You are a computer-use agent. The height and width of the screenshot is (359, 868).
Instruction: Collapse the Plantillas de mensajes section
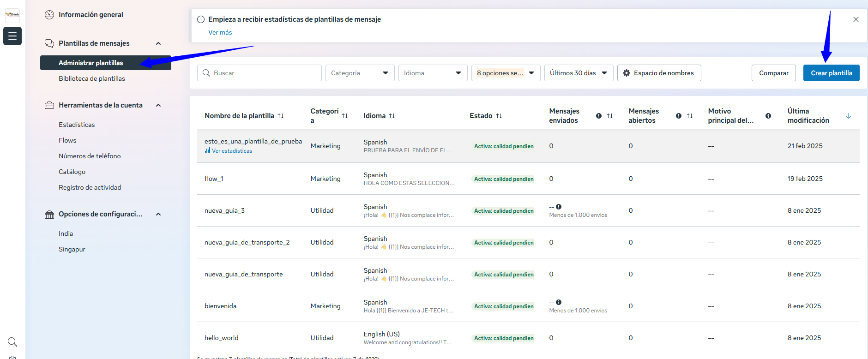click(158, 43)
